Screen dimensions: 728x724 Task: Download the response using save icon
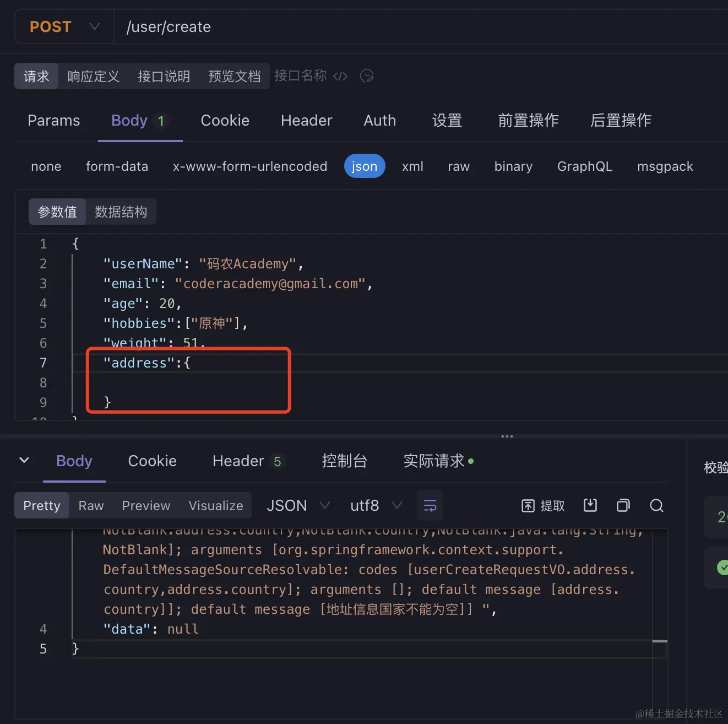point(590,505)
